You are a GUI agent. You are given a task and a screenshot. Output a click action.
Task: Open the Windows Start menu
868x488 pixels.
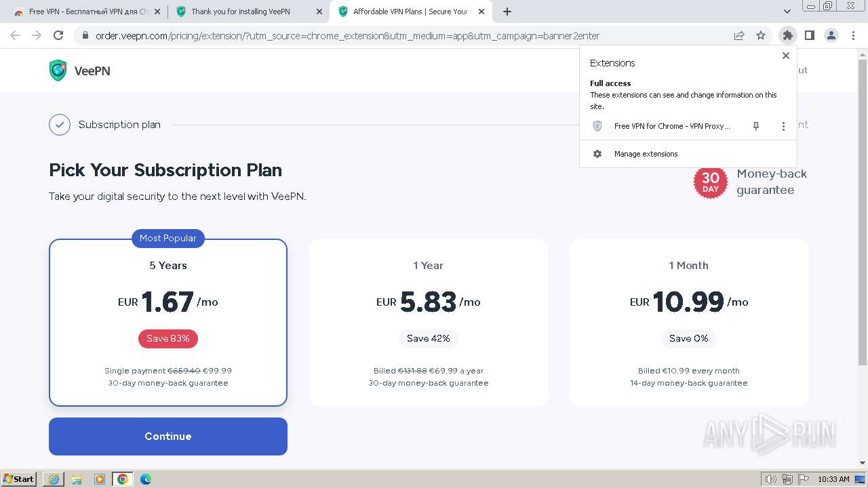19,479
